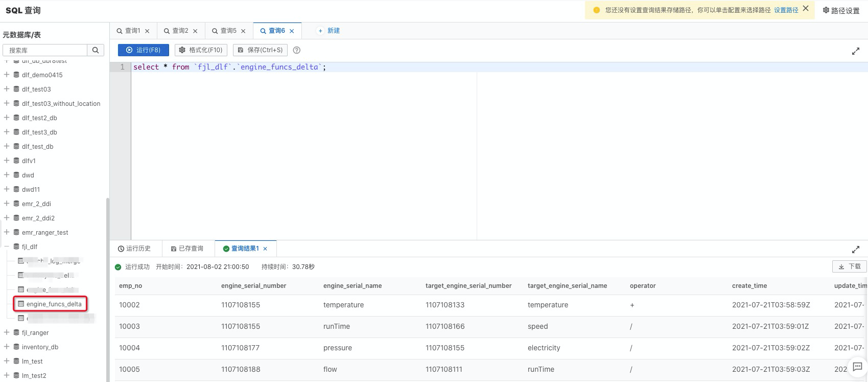Close the 查询6 tab
Image resolution: width=868 pixels, height=382 pixels.
292,31
